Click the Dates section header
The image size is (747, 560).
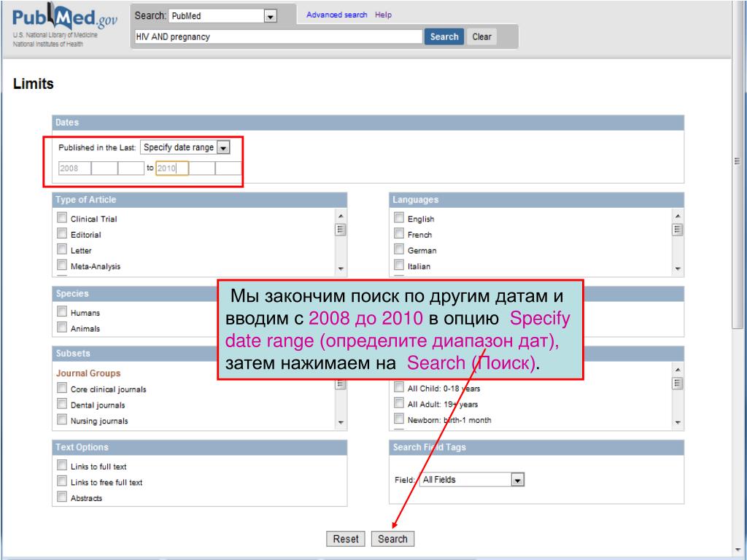pyautogui.click(x=368, y=122)
